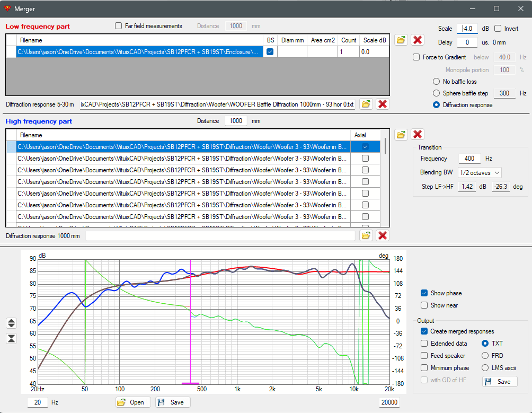Click Sphere baffle step Hz field
The image size is (532, 413).
point(504,93)
